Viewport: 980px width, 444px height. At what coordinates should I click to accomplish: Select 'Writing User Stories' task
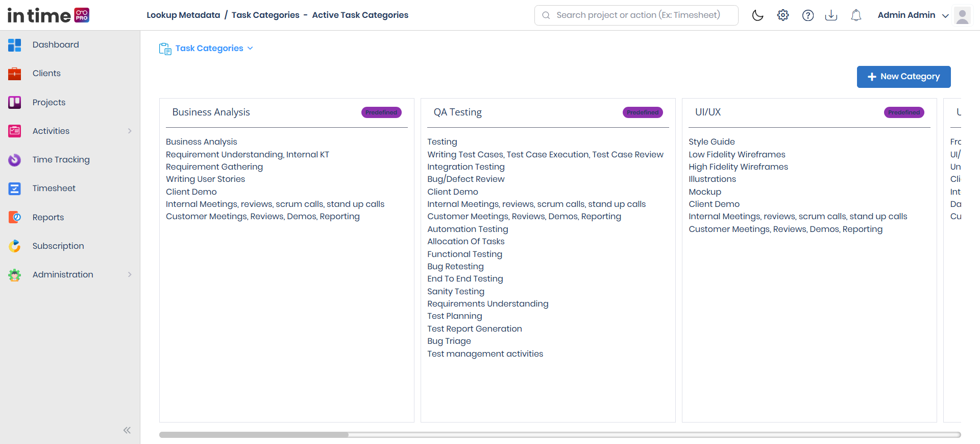click(x=206, y=179)
